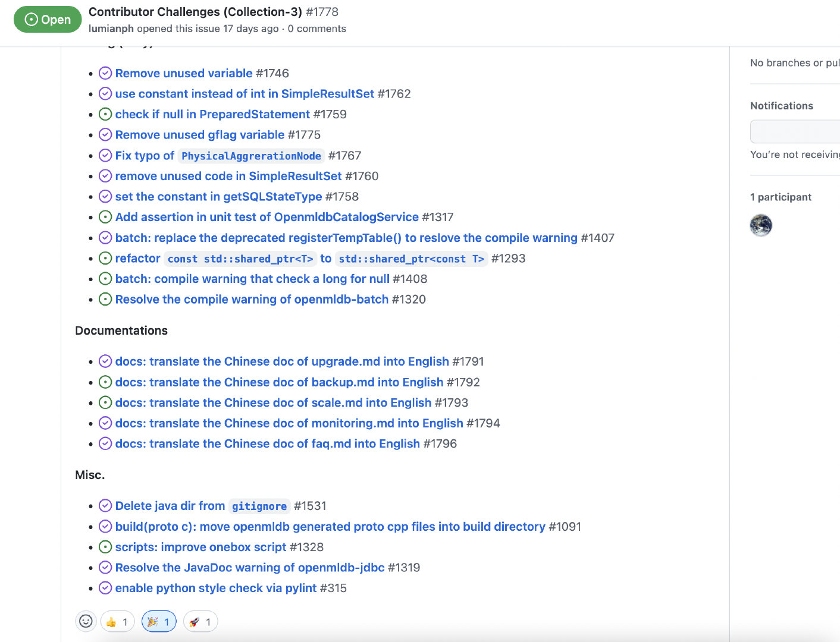
Task: Click open status icon beside 'check if null in PreparedStatement'
Action: pos(105,114)
